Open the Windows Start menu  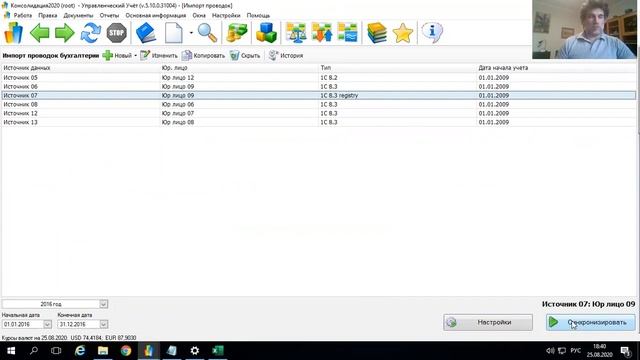tap(11, 351)
